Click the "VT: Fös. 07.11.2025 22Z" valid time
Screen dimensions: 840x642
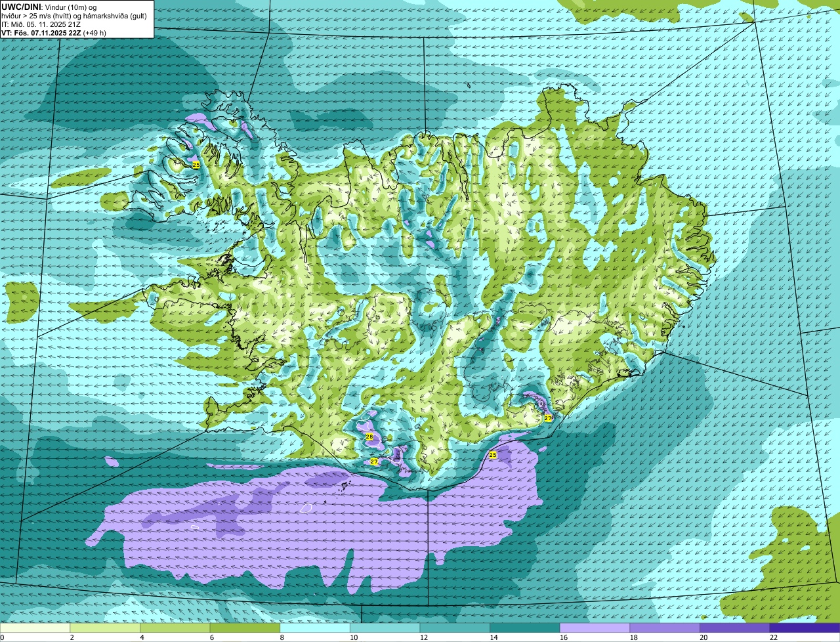[41, 33]
